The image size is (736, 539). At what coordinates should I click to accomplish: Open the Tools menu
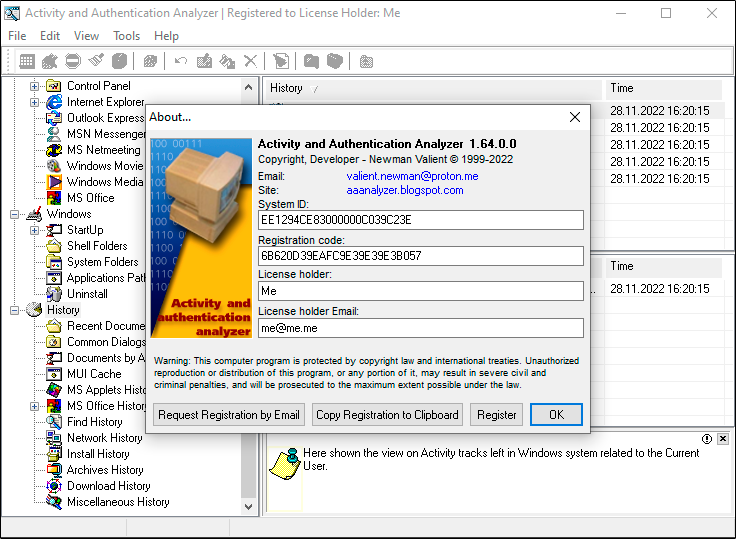(127, 36)
